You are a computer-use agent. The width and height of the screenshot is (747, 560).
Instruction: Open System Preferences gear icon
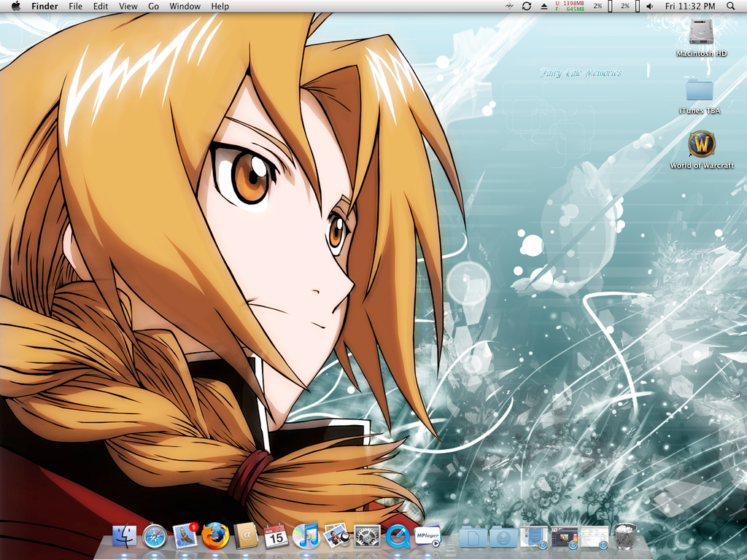[x=368, y=536]
